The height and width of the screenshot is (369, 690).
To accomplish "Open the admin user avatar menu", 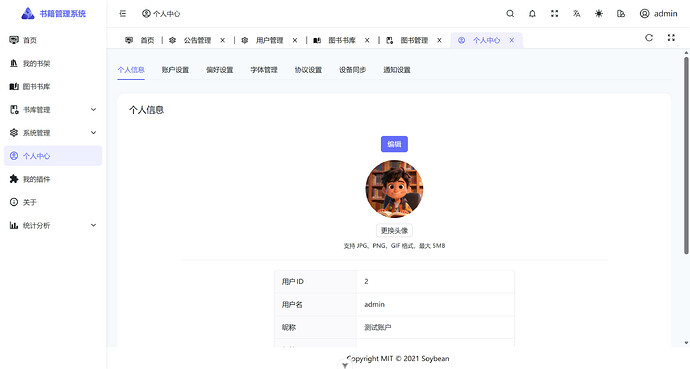I will (658, 14).
